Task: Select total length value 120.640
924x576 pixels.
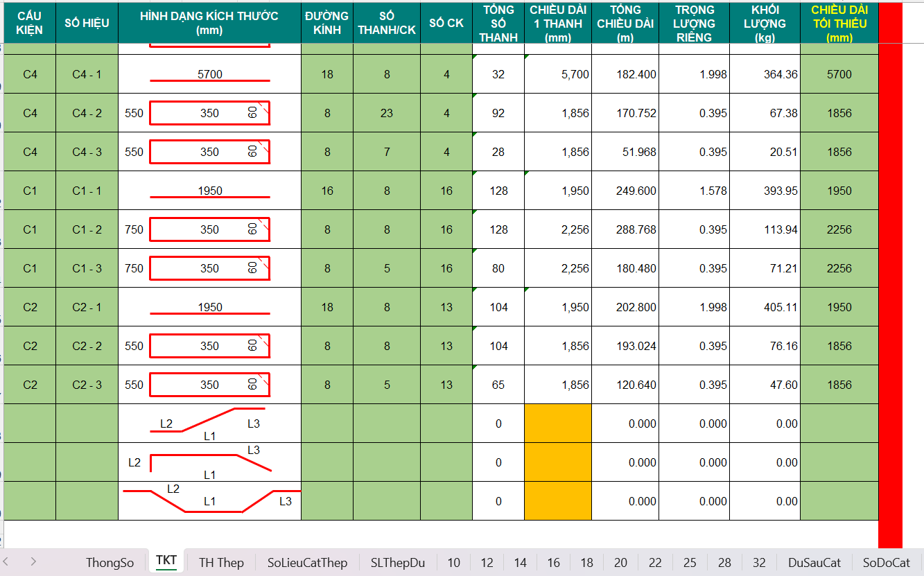Action: [x=625, y=385]
